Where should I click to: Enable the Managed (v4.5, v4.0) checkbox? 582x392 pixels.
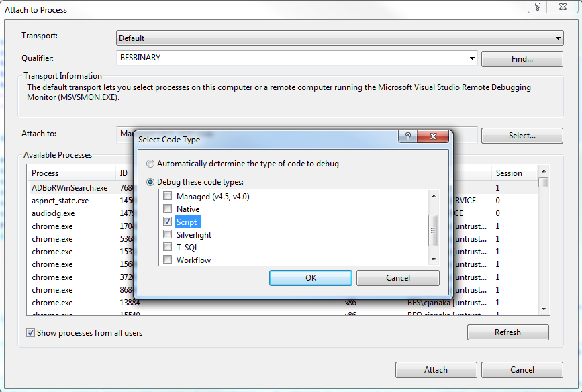click(166, 195)
